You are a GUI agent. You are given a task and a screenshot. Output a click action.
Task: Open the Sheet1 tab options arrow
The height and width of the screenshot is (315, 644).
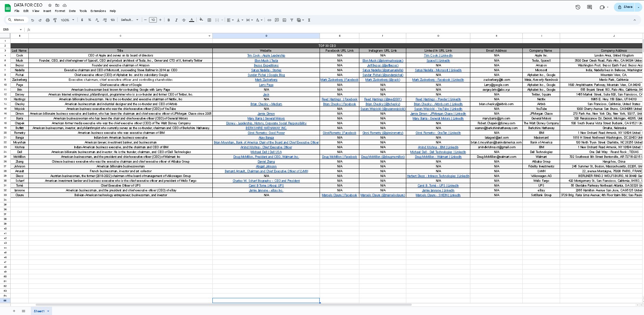pyautogui.click(x=48, y=311)
